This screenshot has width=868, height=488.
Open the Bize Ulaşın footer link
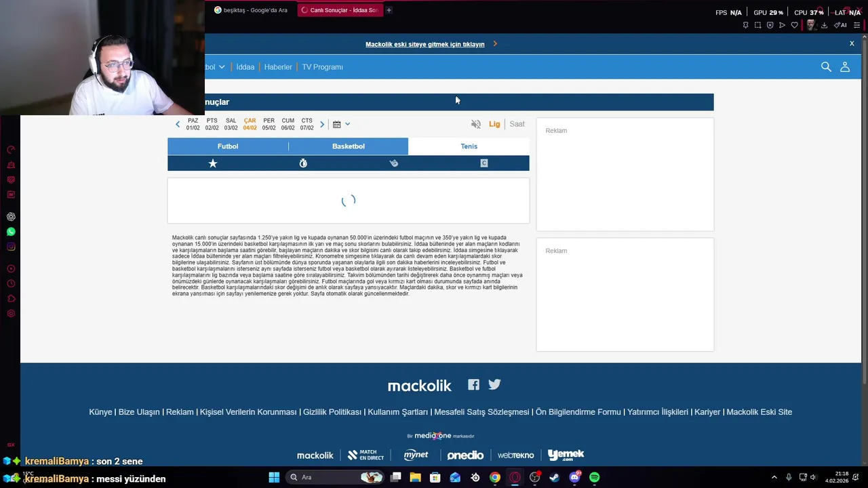click(139, 412)
